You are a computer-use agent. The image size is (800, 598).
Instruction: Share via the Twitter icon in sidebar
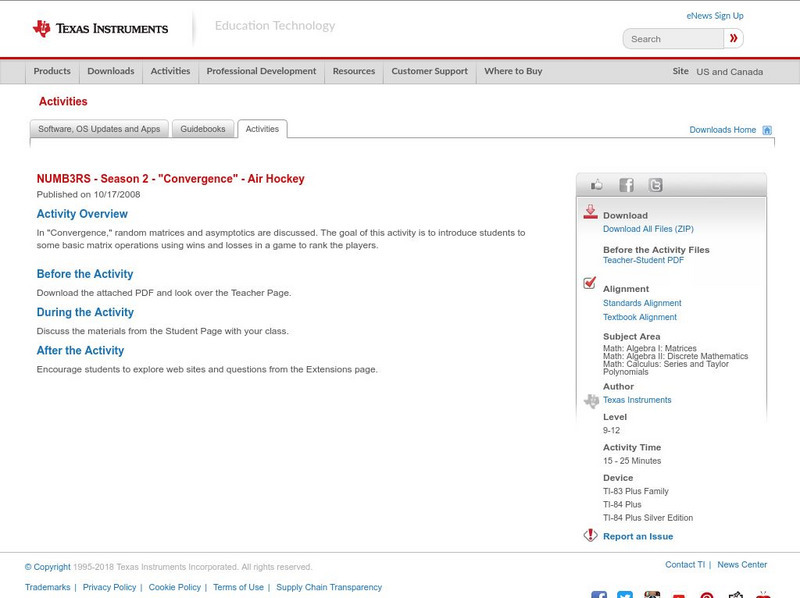[x=655, y=185]
